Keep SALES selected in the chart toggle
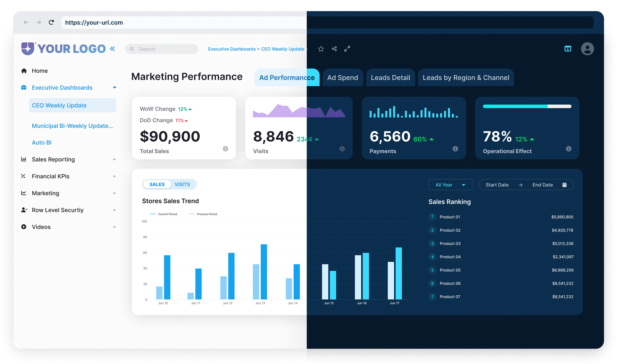Image resolution: width=624 pixels, height=364 pixels. pos(157,184)
